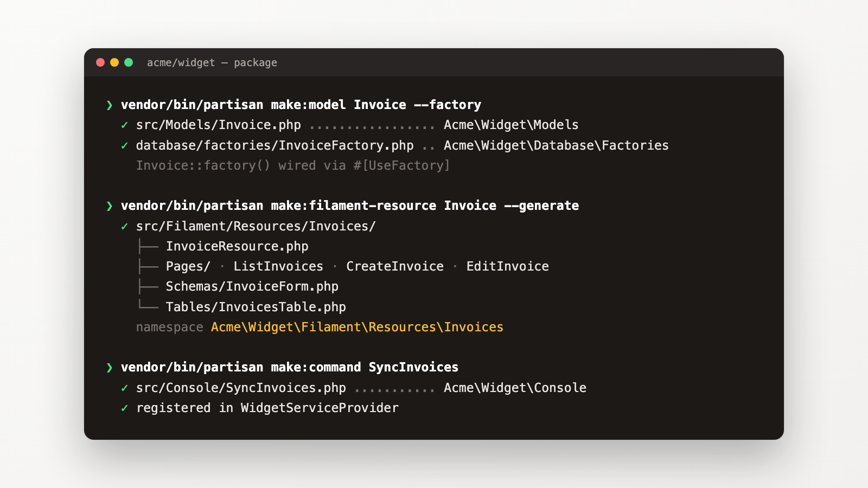Click the Pages/ folder entry

(x=188, y=266)
